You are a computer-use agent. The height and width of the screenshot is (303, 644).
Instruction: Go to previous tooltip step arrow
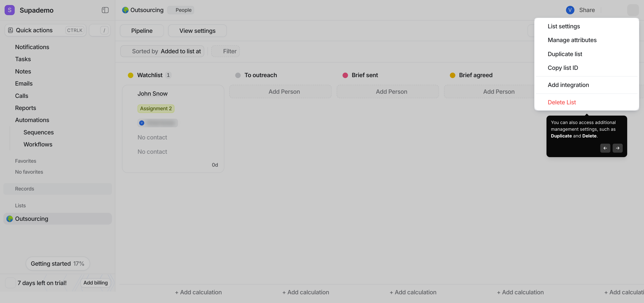click(605, 148)
